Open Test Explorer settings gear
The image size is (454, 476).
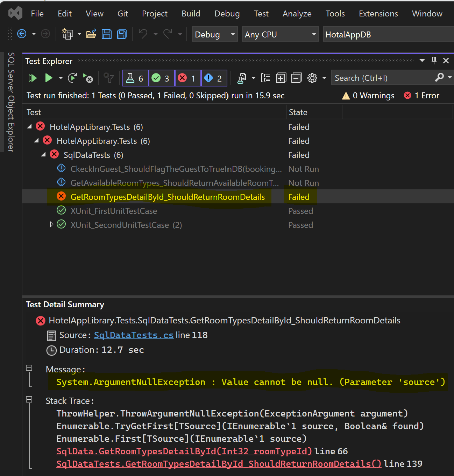click(x=312, y=78)
